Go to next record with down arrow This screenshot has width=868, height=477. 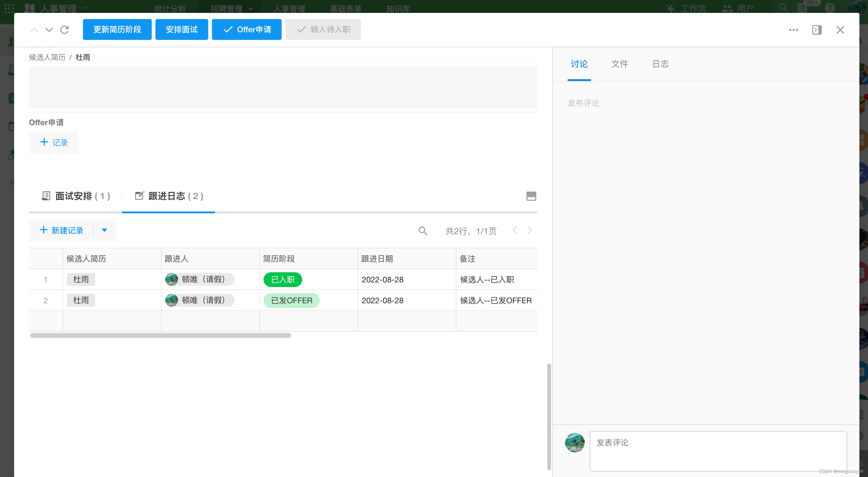point(49,30)
